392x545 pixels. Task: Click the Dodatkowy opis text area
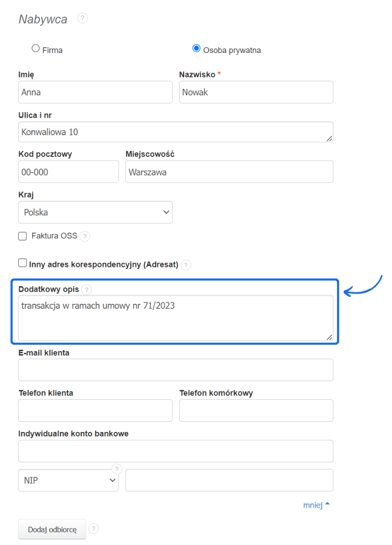176,318
